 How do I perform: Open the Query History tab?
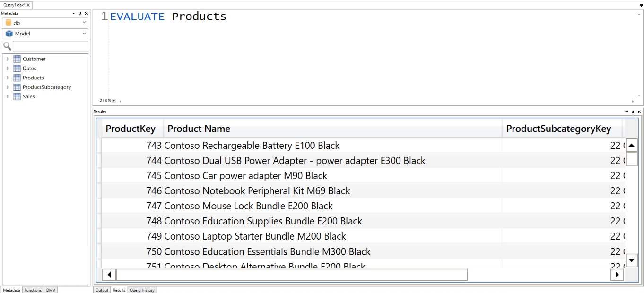click(142, 290)
